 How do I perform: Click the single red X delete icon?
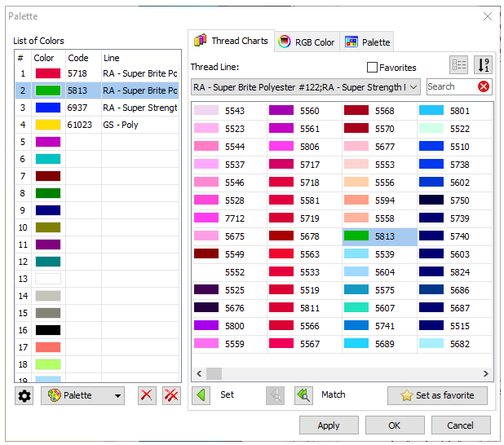pos(147,396)
